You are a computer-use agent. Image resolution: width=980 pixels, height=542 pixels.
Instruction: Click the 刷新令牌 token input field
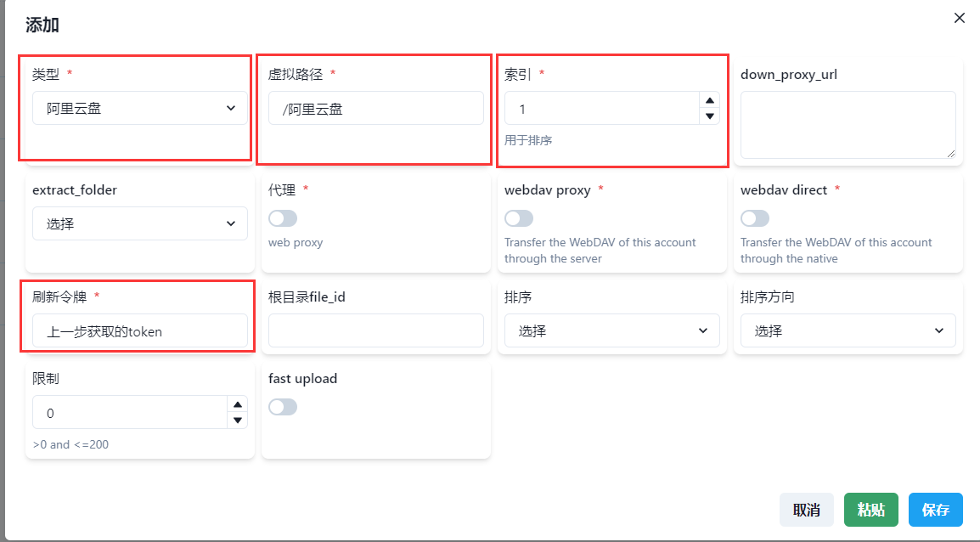tap(139, 330)
